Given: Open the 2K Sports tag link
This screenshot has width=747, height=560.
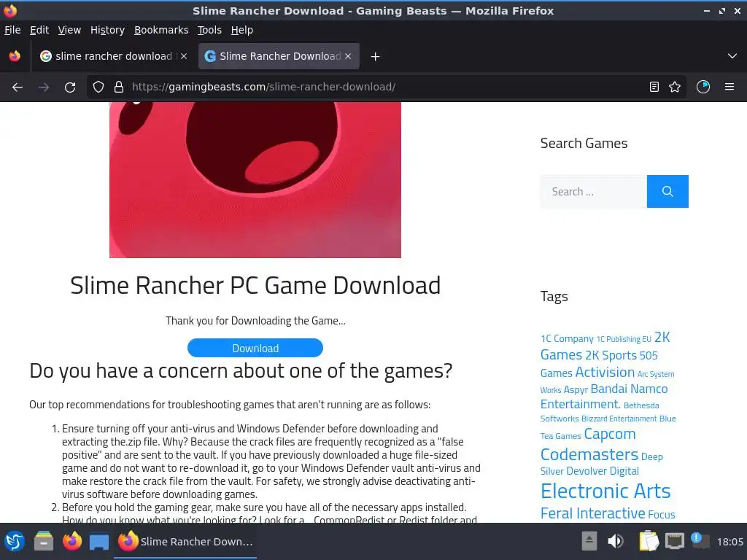Looking at the screenshot, I should pyautogui.click(x=611, y=355).
